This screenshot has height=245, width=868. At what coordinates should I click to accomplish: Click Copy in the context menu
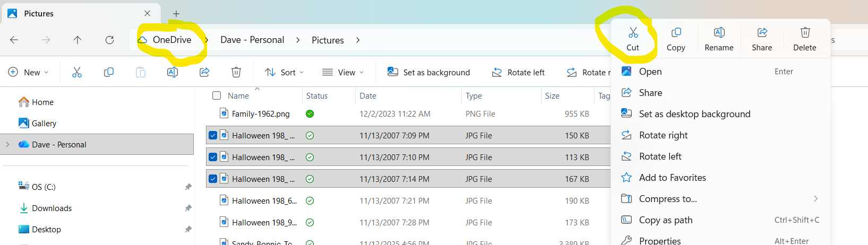[676, 40]
